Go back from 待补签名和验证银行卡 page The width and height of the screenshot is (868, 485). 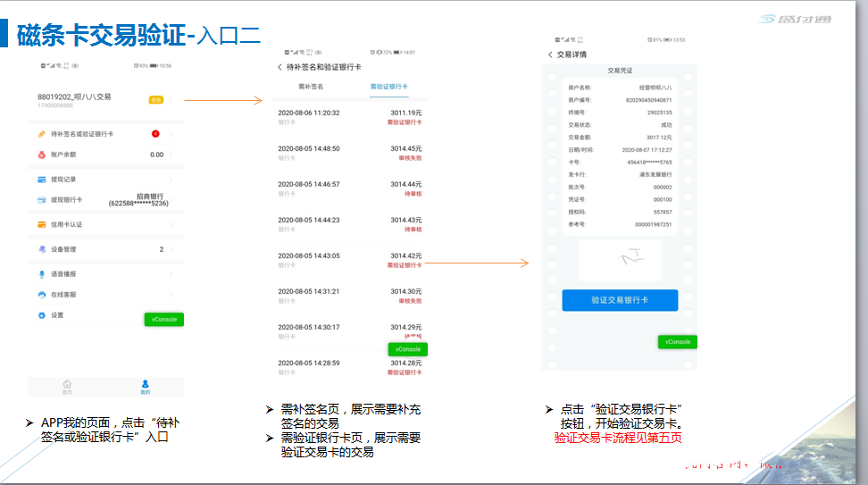(x=280, y=67)
